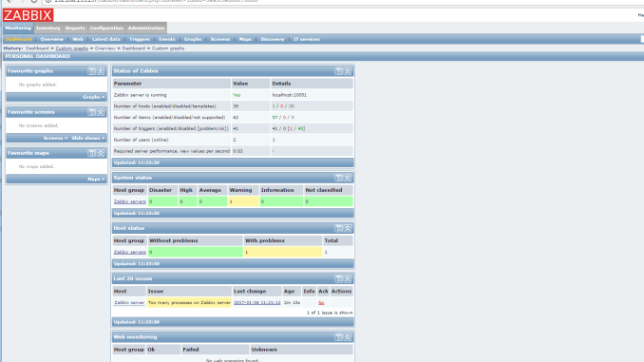Collapse the Status of Zabbix widget
644x362 pixels.
click(348, 71)
